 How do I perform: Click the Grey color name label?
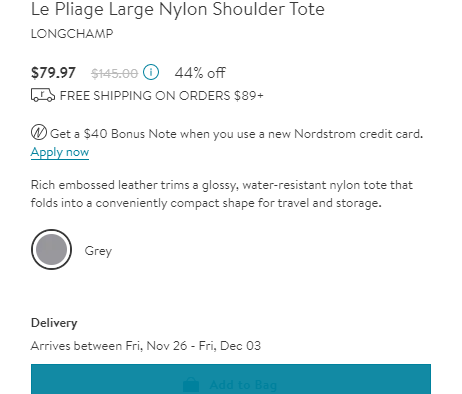point(98,251)
